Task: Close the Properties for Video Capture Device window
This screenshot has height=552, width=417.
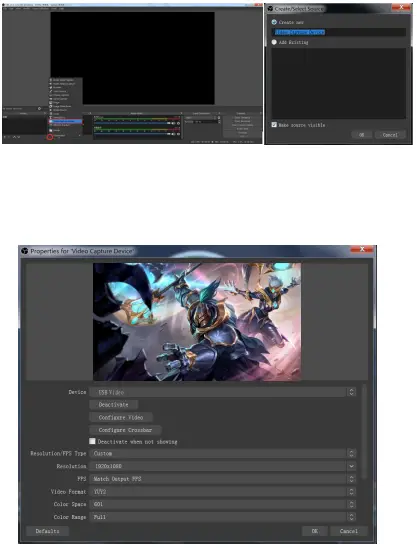Action: click(362, 249)
